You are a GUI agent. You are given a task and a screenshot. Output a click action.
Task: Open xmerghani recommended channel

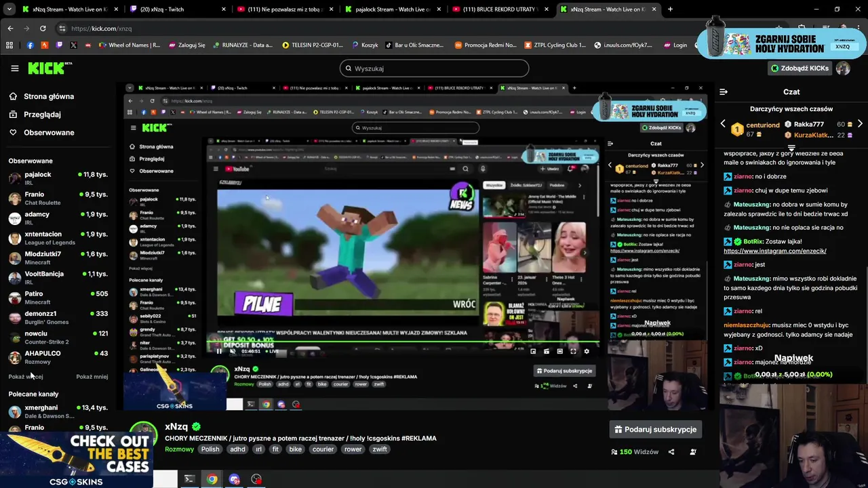tap(58, 411)
